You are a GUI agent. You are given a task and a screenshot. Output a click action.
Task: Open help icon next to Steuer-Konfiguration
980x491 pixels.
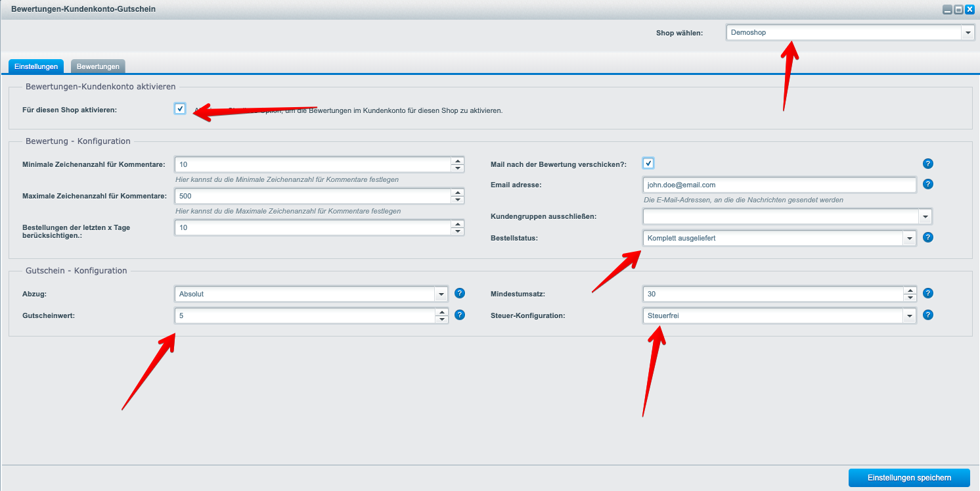928,315
